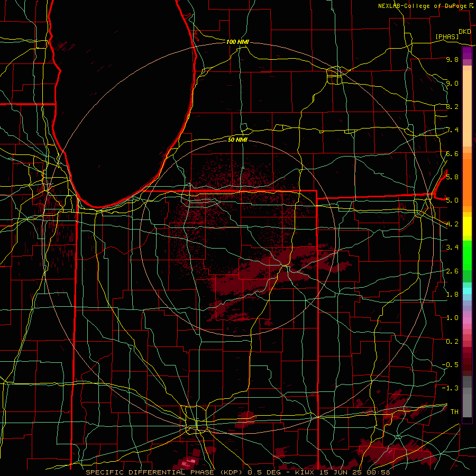This screenshot has width=476, height=476.
Task: Pick the orange band on the color bar
Action: coord(467,182)
